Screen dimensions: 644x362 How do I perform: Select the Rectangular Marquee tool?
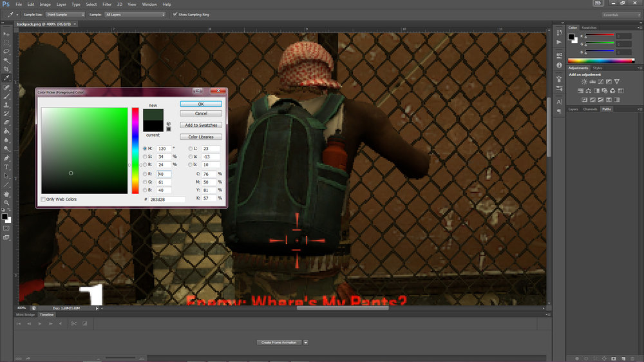tap(6, 43)
